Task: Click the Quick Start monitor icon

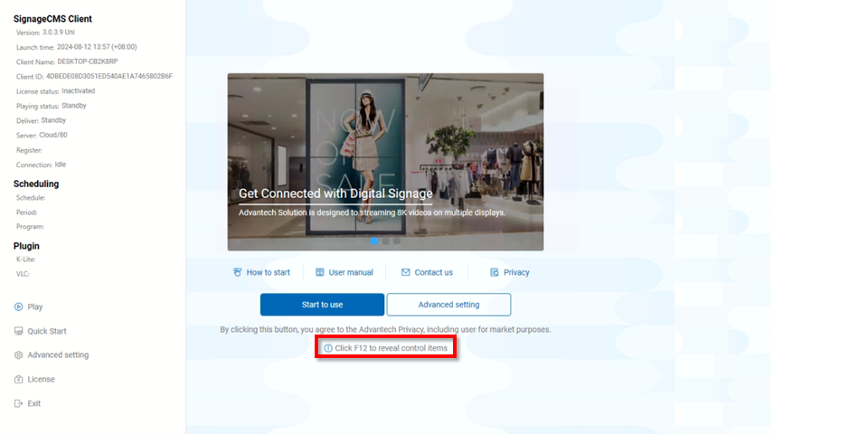Action: tap(18, 331)
